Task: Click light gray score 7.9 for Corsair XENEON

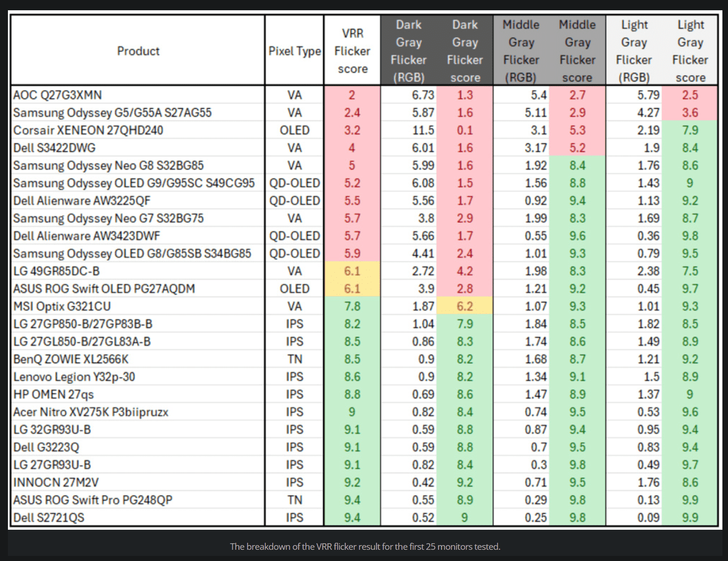Action: click(x=690, y=130)
